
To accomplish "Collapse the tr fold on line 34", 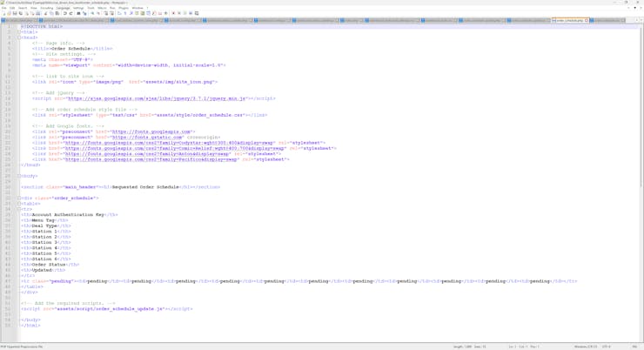I will click(19, 209).
